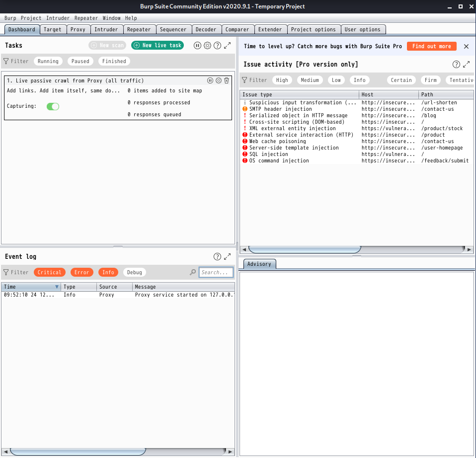
Task: Open the Project menu
Action: 31,18
